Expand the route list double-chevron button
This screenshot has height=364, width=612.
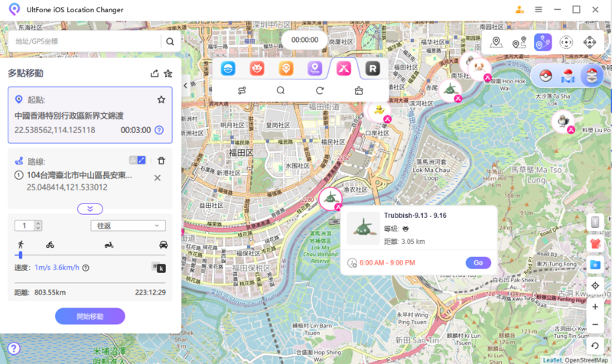(x=90, y=209)
